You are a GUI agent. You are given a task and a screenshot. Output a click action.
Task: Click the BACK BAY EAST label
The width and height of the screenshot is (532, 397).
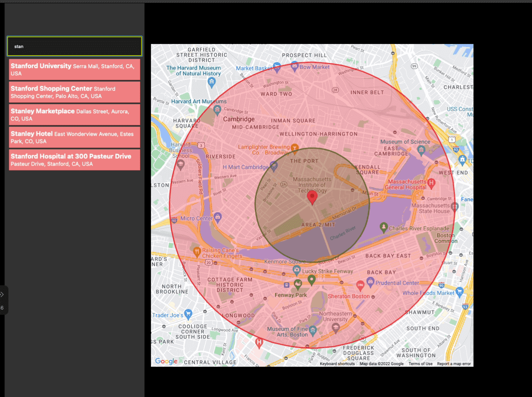[388, 256]
